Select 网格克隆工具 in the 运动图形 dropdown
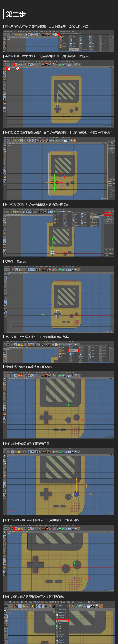This screenshot has height=644, width=118. coord(62,618)
